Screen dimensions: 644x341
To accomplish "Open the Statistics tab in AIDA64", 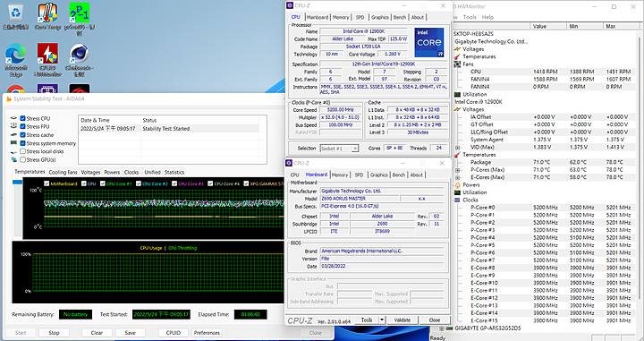I will (x=174, y=172).
